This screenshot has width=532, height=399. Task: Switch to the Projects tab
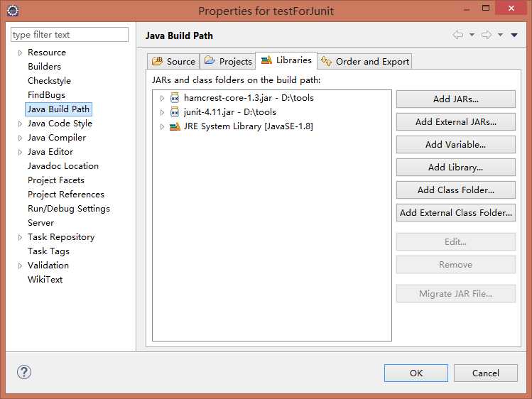click(x=227, y=61)
